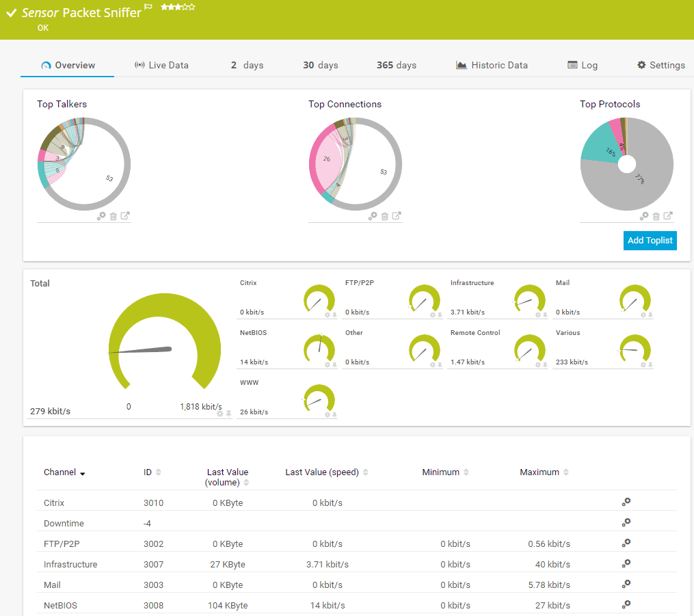Download data from the Infrastructure gauge

(544, 315)
